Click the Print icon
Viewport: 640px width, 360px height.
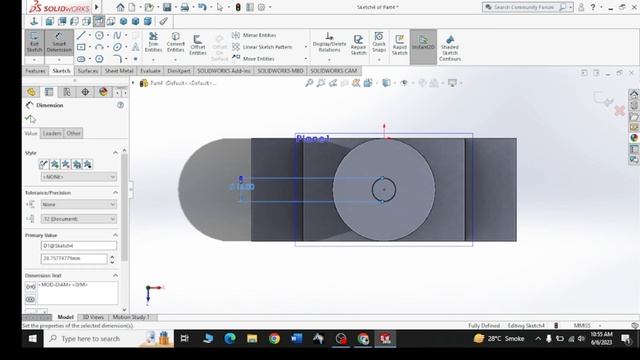(x=185, y=7)
